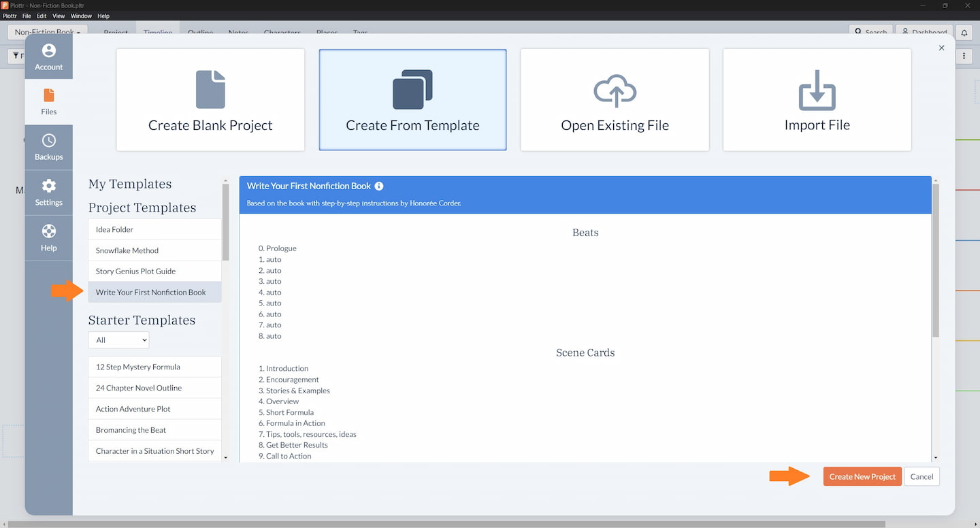Screen dimensions: 980x528
Task: Click the Cancel button
Action: point(921,476)
